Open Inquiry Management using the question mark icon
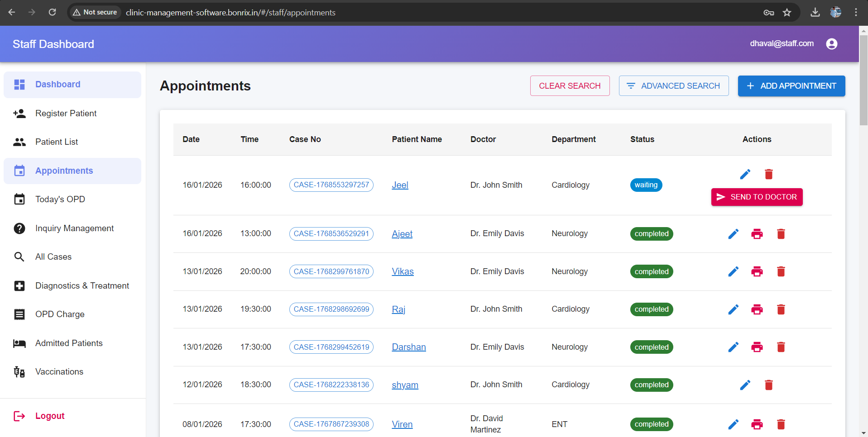 19,228
